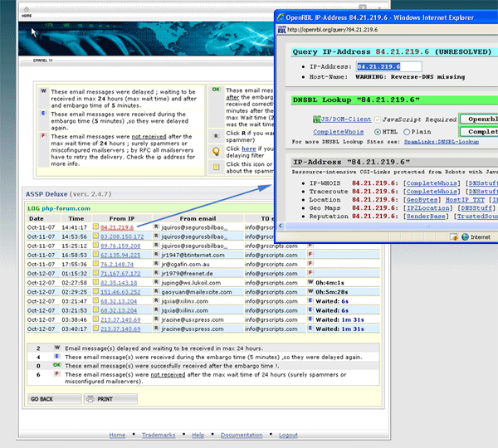The height and width of the screenshot is (448, 498).
Task: Open IP link 83.208.150.172
Action: pos(122,236)
